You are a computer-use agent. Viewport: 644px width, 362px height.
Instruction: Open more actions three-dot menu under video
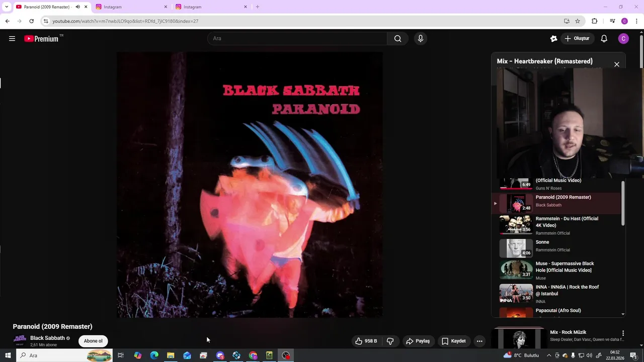(479, 341)
